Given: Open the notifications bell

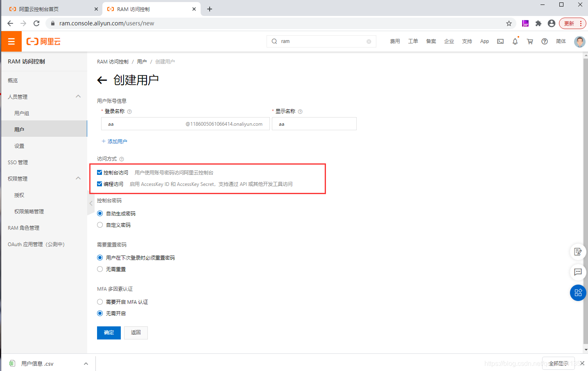Looking at the screenshot, I should click(x=515, y=41).
